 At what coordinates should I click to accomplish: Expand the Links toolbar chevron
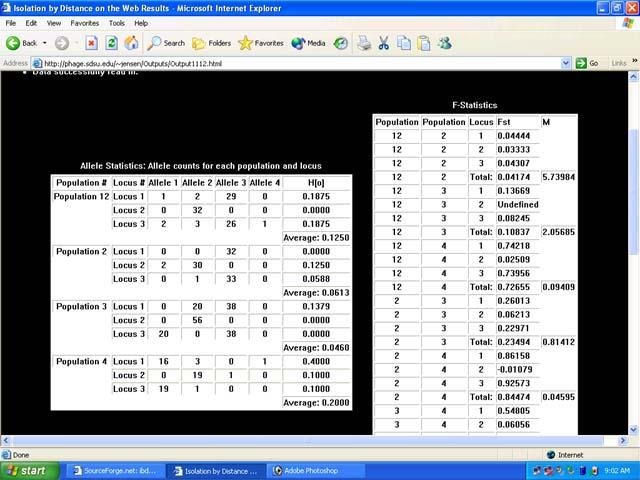(x=635, y=60)
